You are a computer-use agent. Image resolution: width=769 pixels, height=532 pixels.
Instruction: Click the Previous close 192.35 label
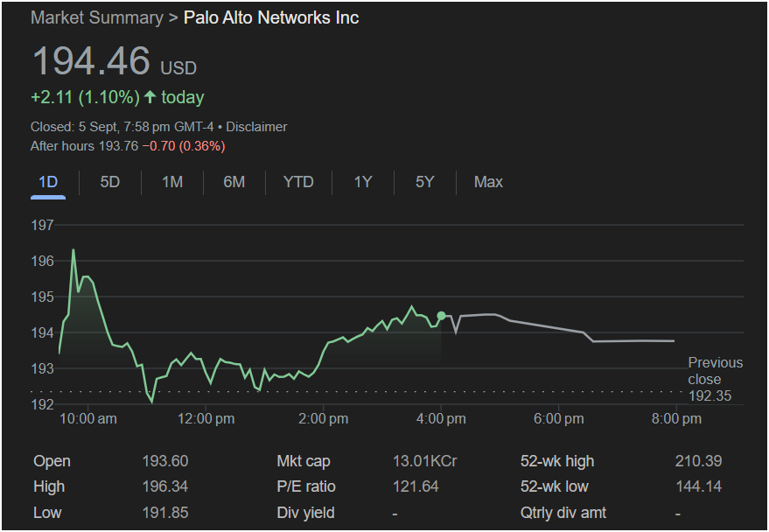[715, 380]
